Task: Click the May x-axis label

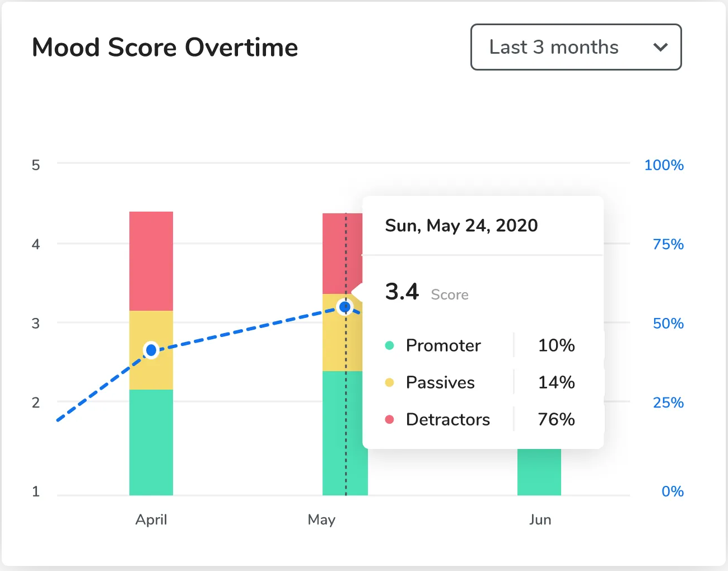Action: tap(321, 519)
